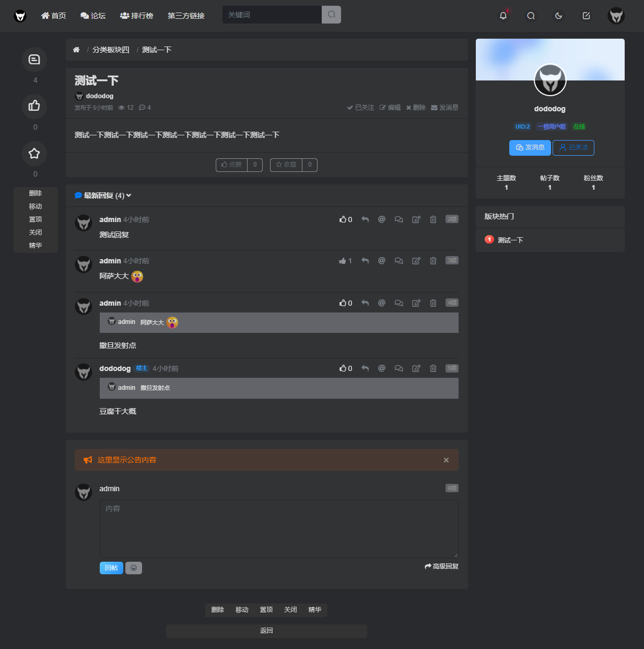This screenshot has height=649, width=644.
Task: Open 高级回复 advanced reply editor
Action: pos(442,566)
